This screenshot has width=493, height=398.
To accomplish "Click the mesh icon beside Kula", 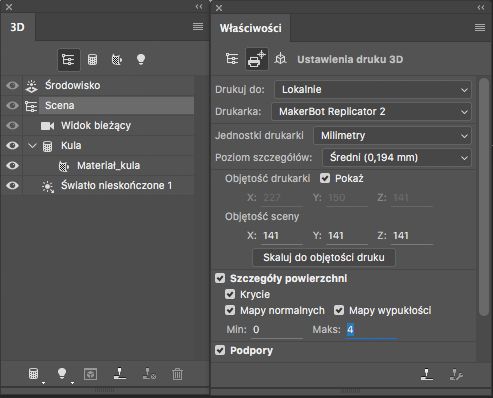I will tap(47, 146).
